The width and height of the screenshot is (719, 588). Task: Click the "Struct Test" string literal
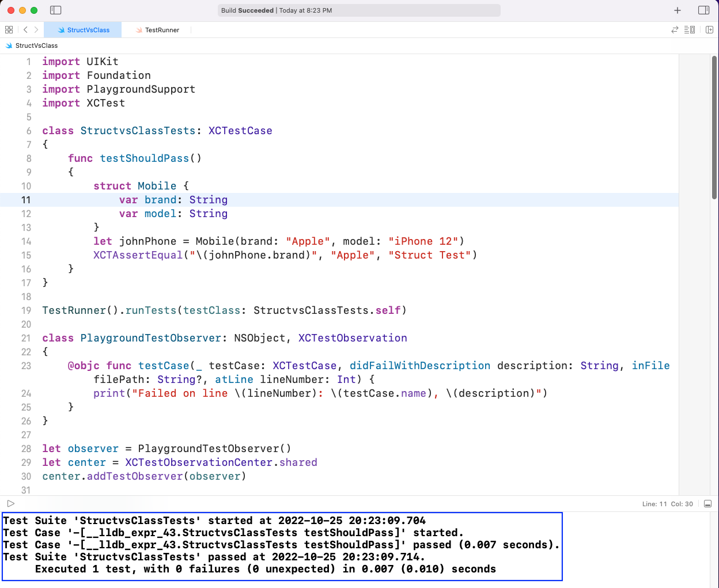point(429,255)
